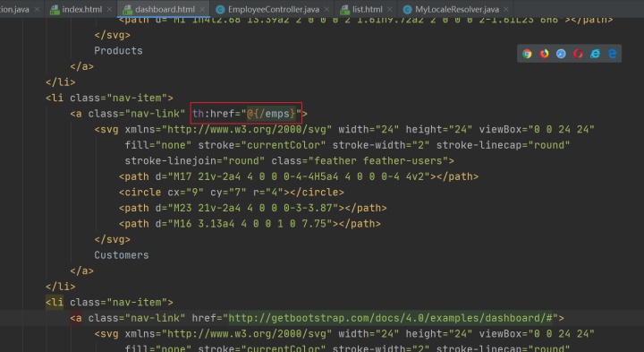Click the </svg> tag above Customers

tap(112, 239)
